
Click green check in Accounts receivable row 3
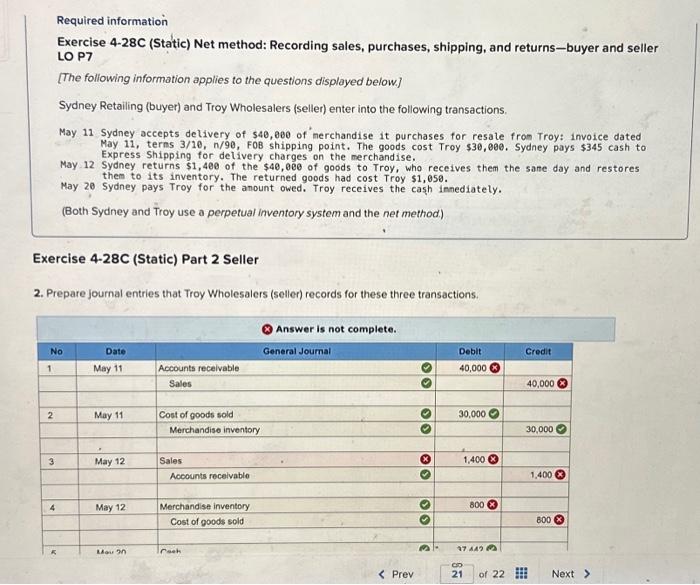426,474
